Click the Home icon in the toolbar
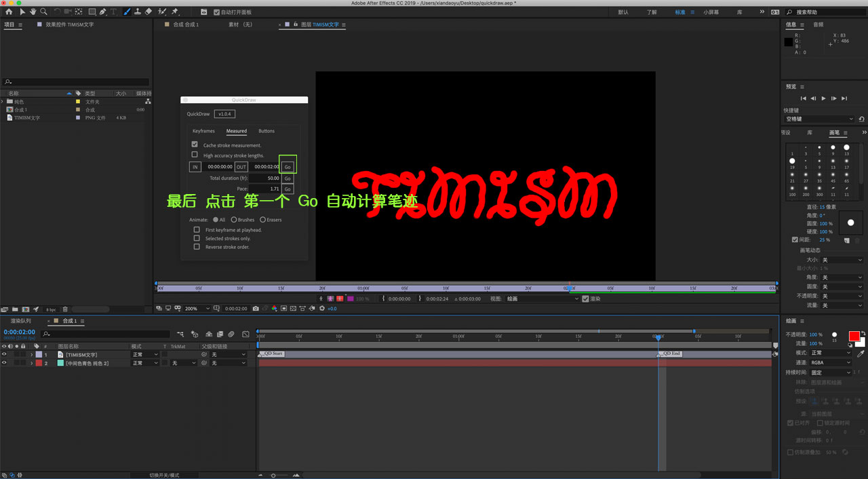The image size is (868, 479). [x=9, y=12]
